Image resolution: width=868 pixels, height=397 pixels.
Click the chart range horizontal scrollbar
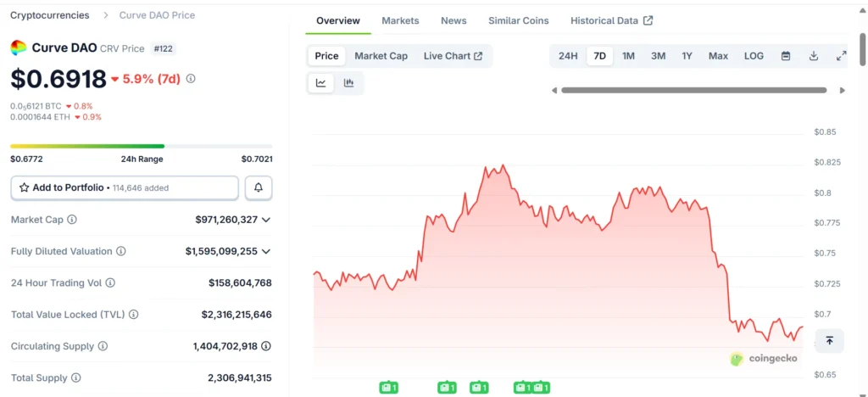click(x=693, y=90)
